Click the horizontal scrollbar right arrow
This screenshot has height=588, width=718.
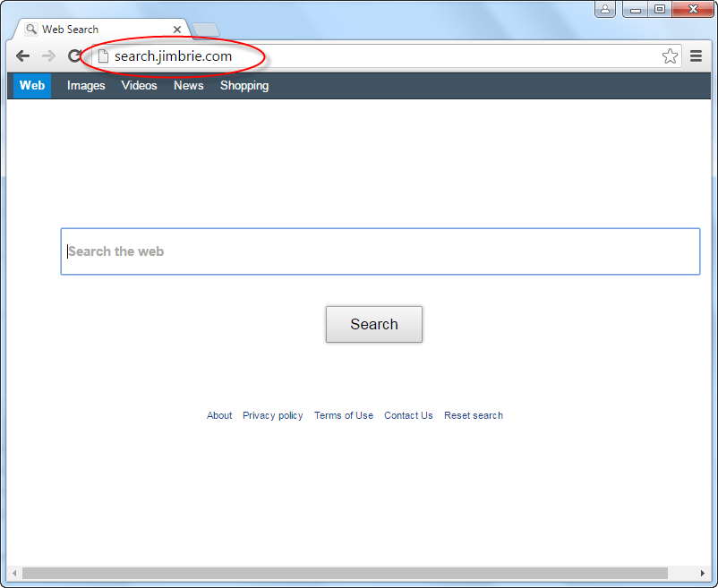[x=703, y=573]
